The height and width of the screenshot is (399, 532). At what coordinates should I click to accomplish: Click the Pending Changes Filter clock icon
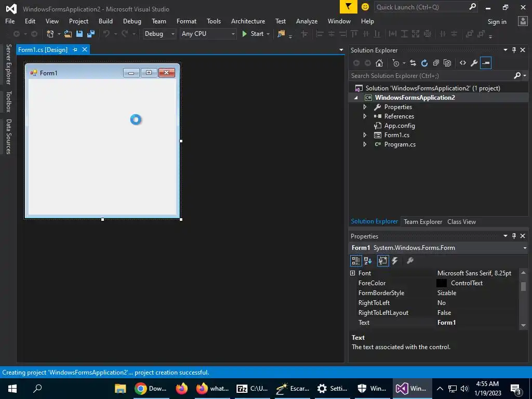pos(395,63)
